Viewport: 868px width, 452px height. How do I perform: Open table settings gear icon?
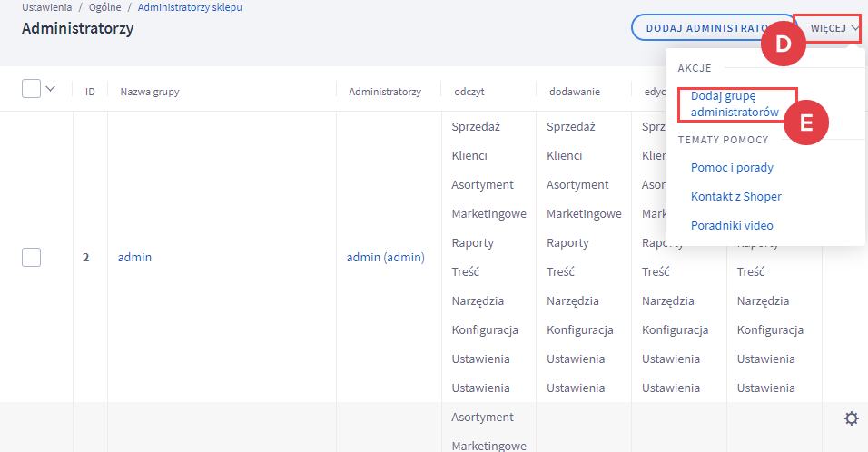tap(852, 418)
